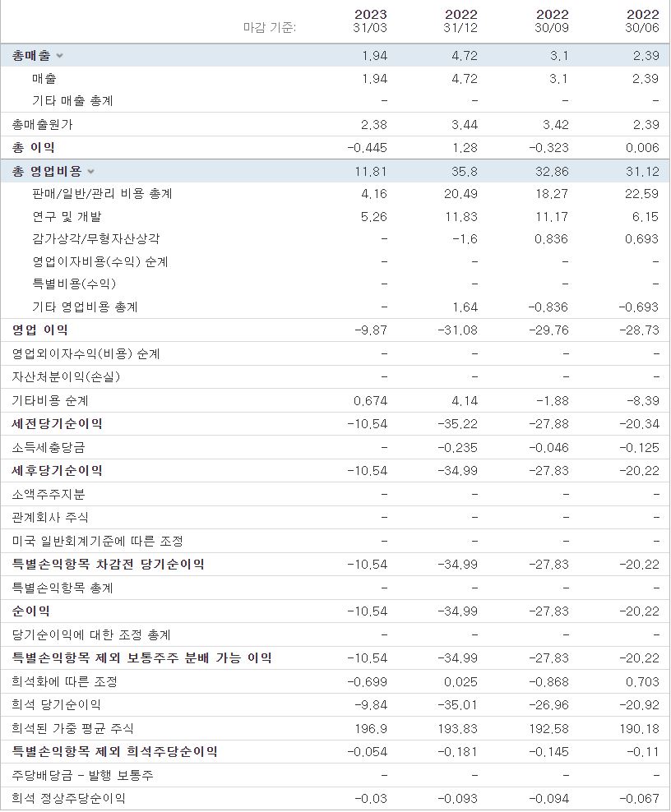Click the 순이익 row label
Image resolution: width=671 pixels, height=812 pixels.
click(31, 611)
